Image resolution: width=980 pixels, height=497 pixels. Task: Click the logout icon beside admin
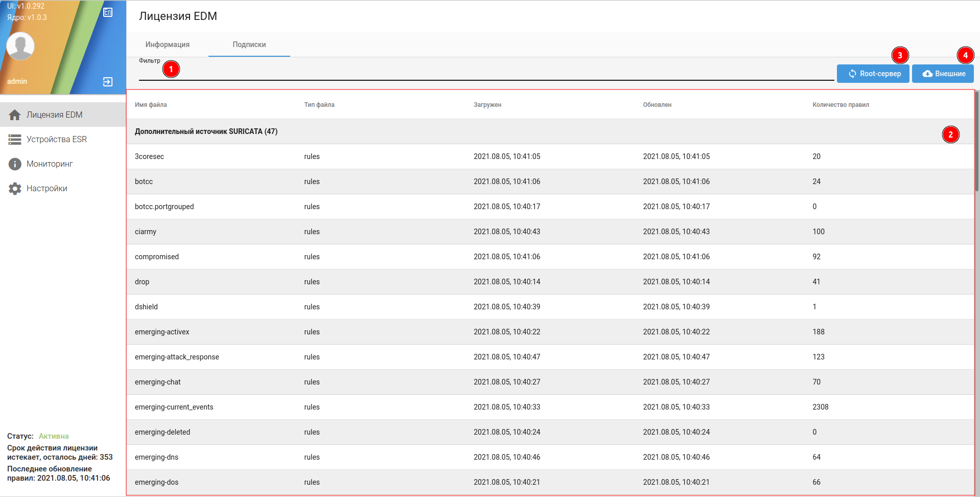tap(108, 82)
